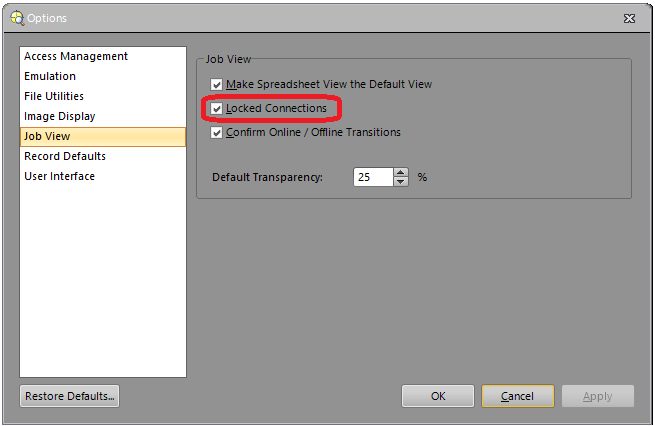Click the Default Transparency value field
Image resolution: width=655 pixels, height=426 pixels.
click(372, 177)
